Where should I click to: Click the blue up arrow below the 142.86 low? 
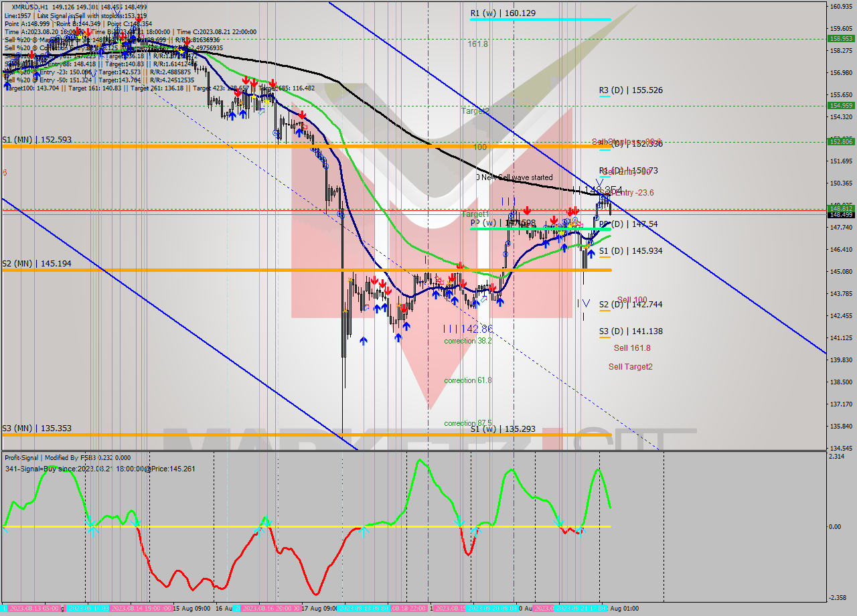398,337
